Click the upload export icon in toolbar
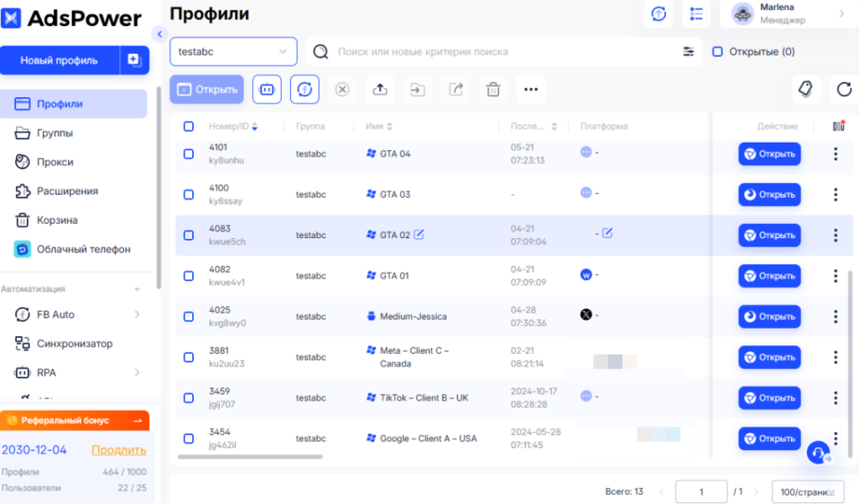Viewport: 859px width, 504px height. 379,90
